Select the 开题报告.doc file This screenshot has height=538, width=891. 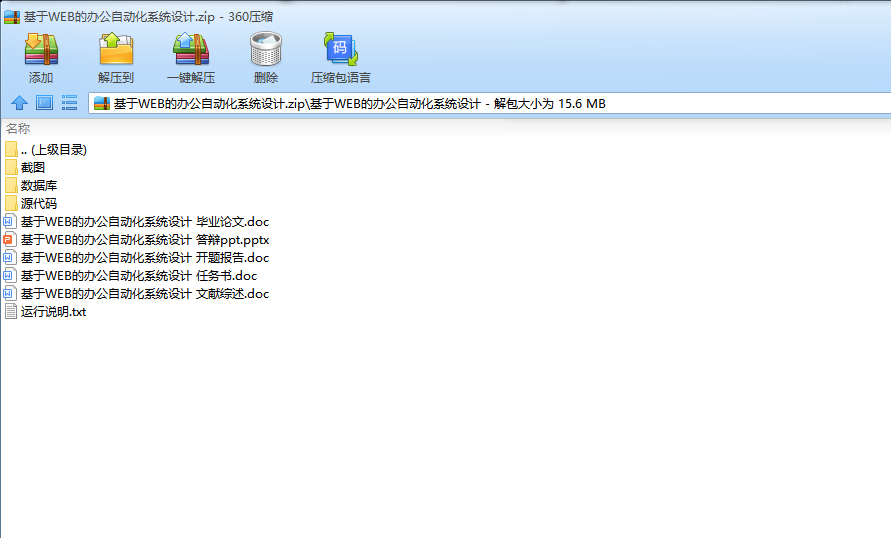[136, 257]
